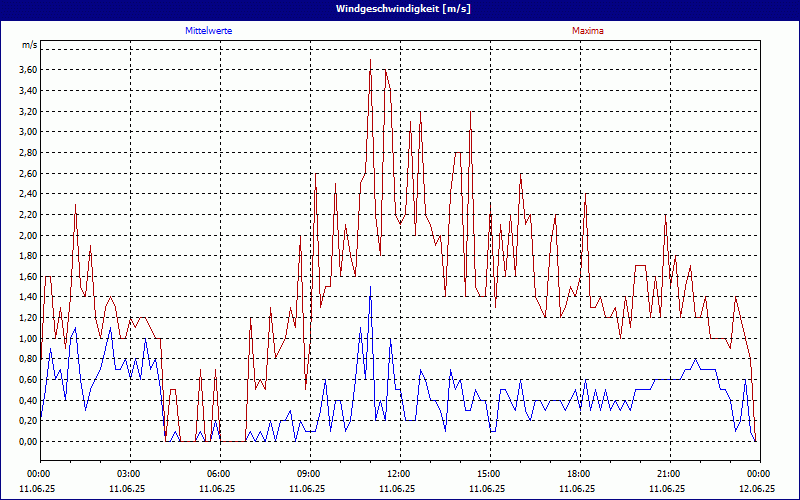Click the Maxima legend label
This screenshot has width=800, height=500.
pyautogui.click(x=587, y=31)
